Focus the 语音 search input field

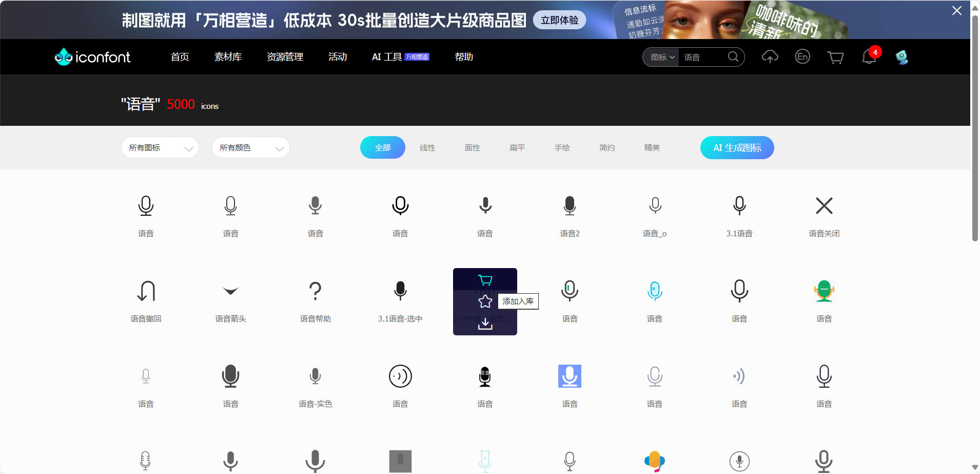click(703, 57)
